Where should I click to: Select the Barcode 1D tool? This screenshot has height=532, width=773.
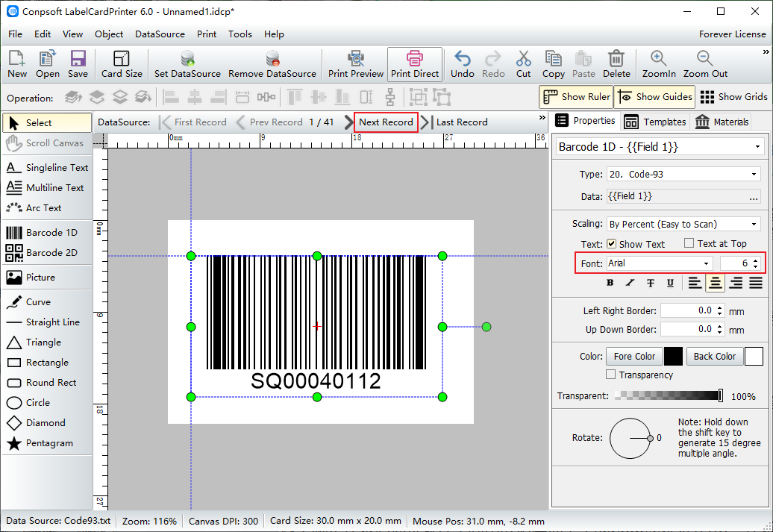tap(47, 232)
